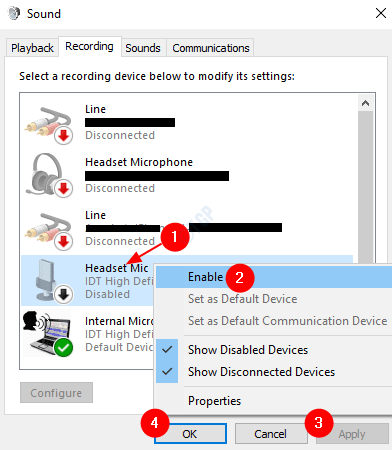Viewport: 392px width, 450px height.
Task: Select the Headset Microphone disconnected entry
Action: 187,176
